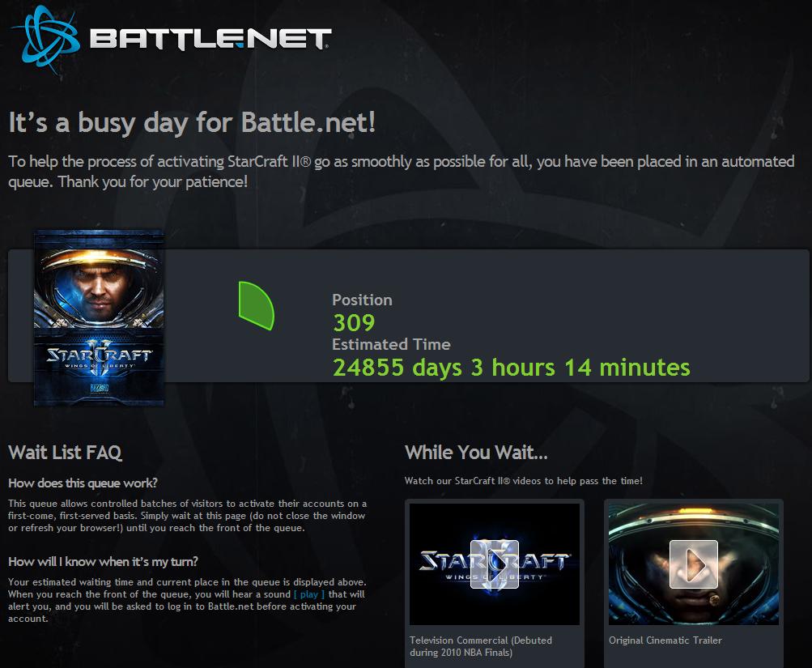Play the Original Cinematic Trailer video

click(x=694, y=564)
